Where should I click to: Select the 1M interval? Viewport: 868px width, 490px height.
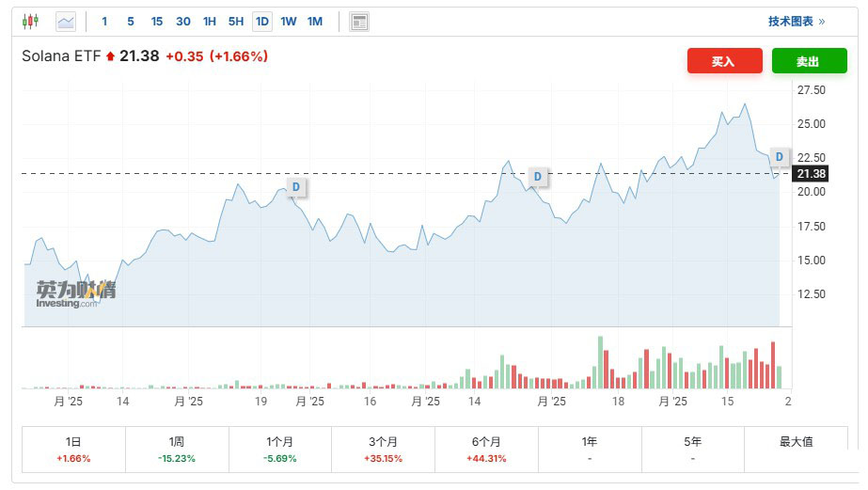(x=315, y=22)
